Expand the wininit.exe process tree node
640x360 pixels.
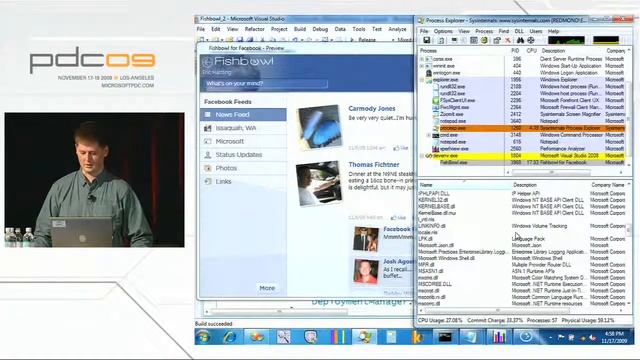[x=422, y=66]
